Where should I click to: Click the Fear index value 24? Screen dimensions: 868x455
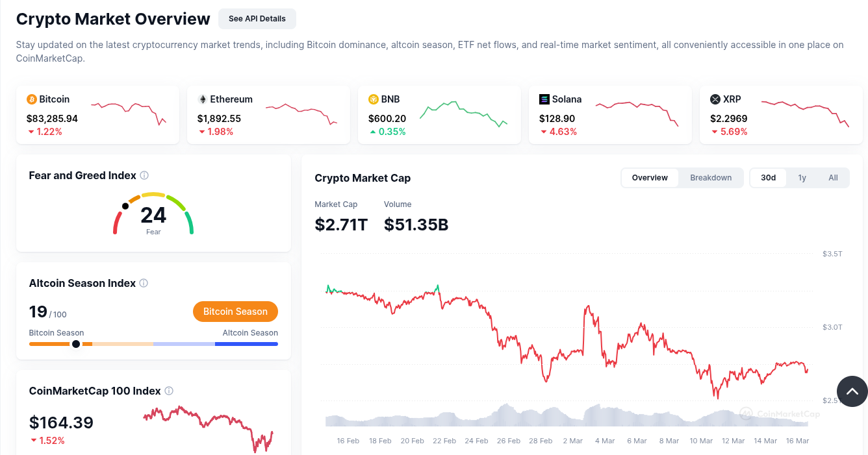(x=153, y=215)
